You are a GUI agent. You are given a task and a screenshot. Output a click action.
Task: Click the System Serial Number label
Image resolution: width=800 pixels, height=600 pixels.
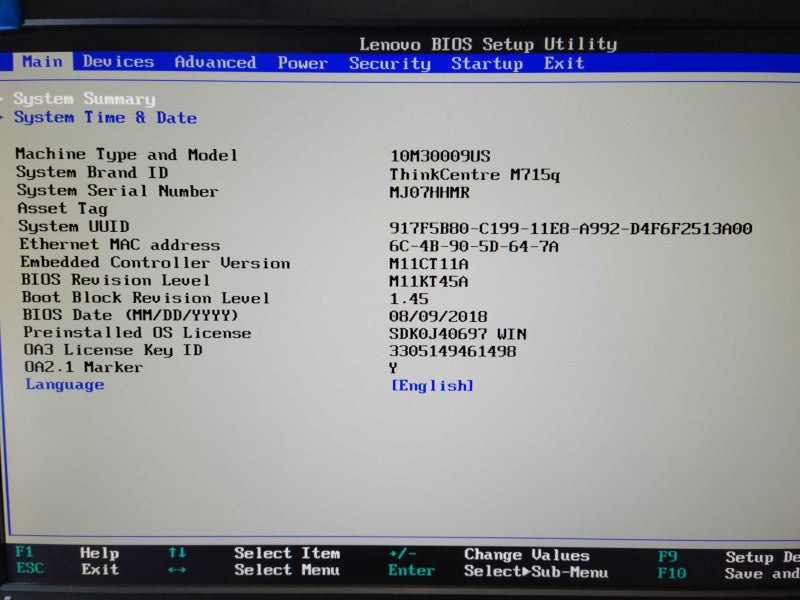[117, 190]
